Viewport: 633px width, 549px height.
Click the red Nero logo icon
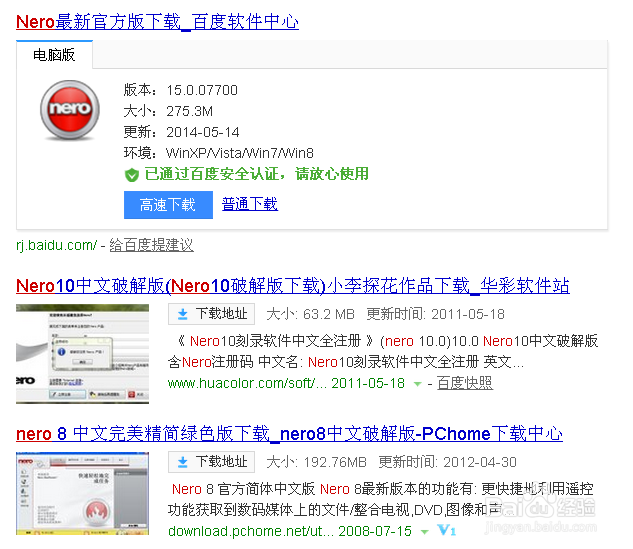pyautogui.click(x=70, y=110)
